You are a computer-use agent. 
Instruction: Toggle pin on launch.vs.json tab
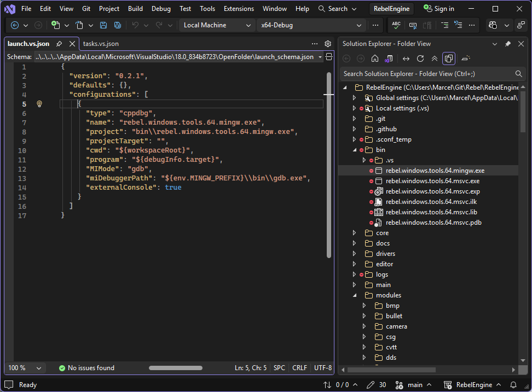pos(59,44)
